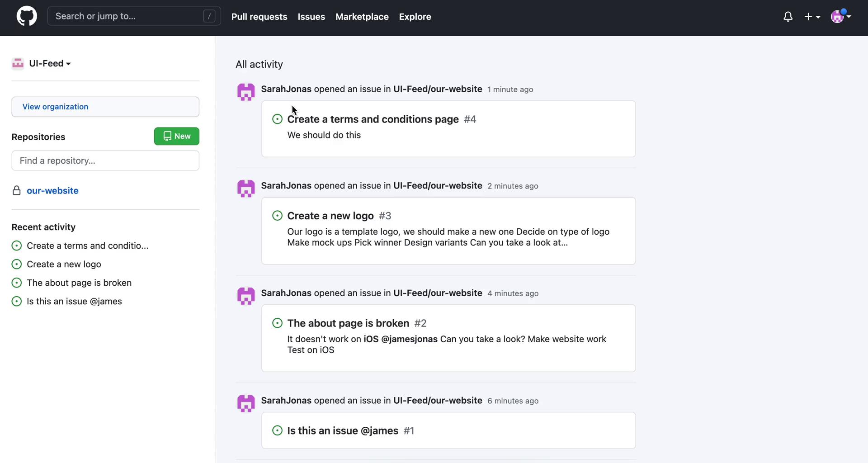Open issue Is this an issue @james #1
Screen dimensions: 868x463
(343, 431)
